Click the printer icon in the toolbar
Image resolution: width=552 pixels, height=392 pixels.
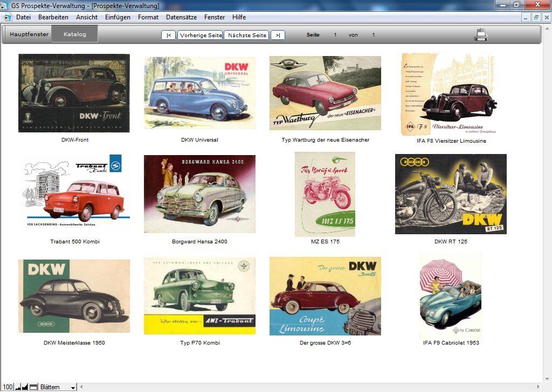pos(480,35)
